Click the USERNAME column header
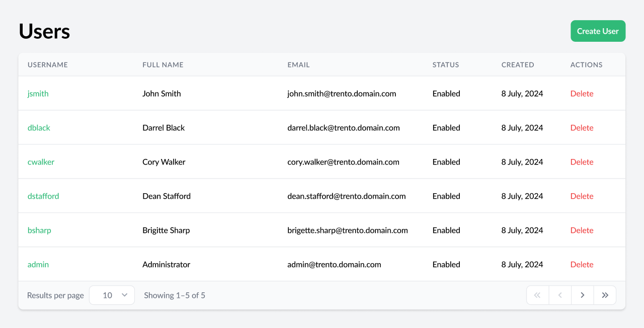 pos(48,65)
